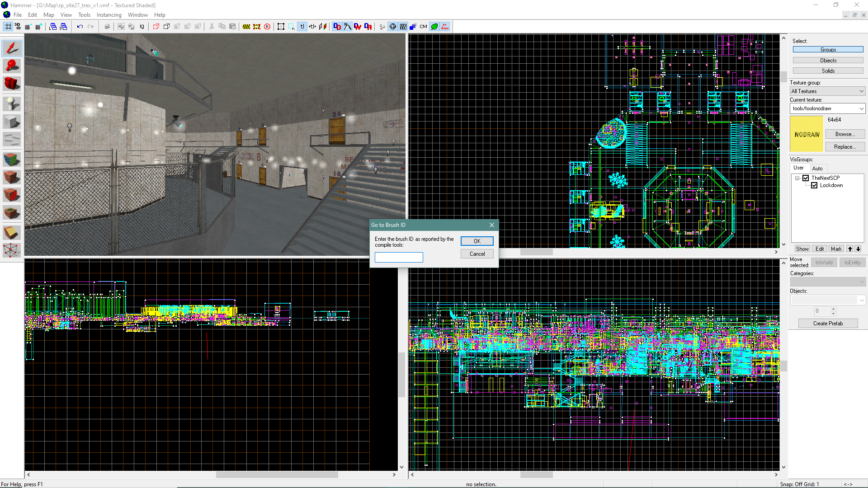Click the Group selection icon

point(121,27)
